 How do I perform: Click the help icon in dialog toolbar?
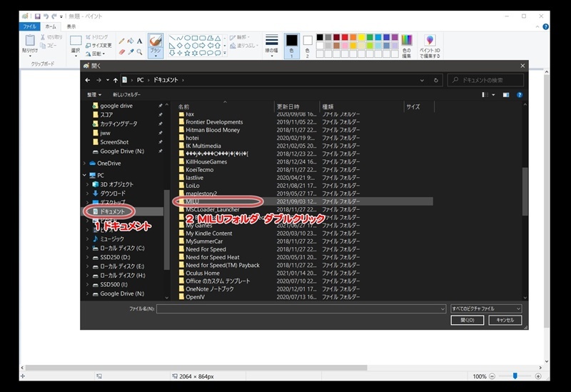[519, 94]
